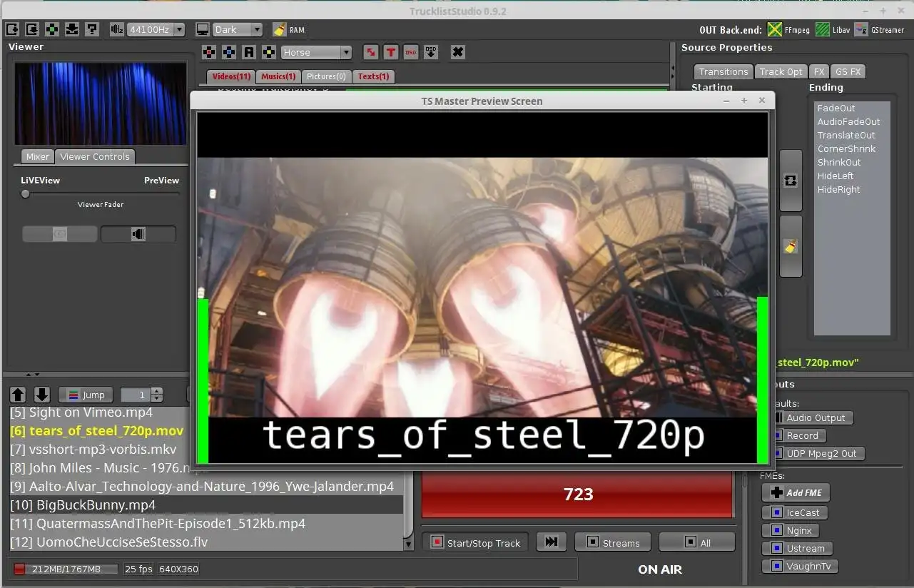The width and height of the screenshot is (914, 588).
Task: Open the FX tab in Source Properties
Action: pos(819,71)
